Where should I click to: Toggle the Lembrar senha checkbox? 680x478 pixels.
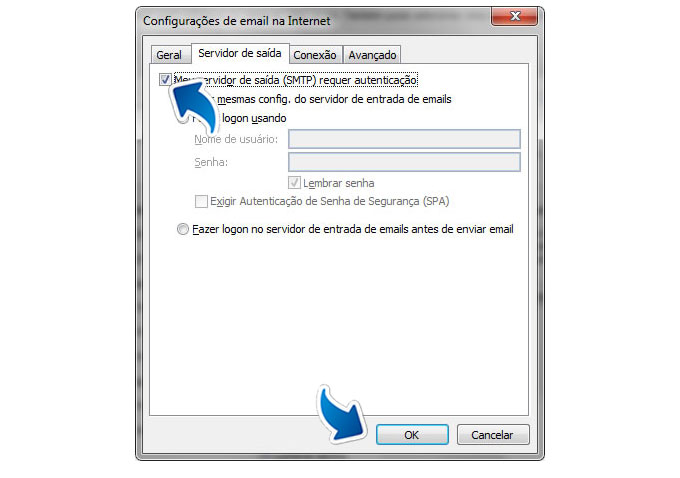(294, 183)
